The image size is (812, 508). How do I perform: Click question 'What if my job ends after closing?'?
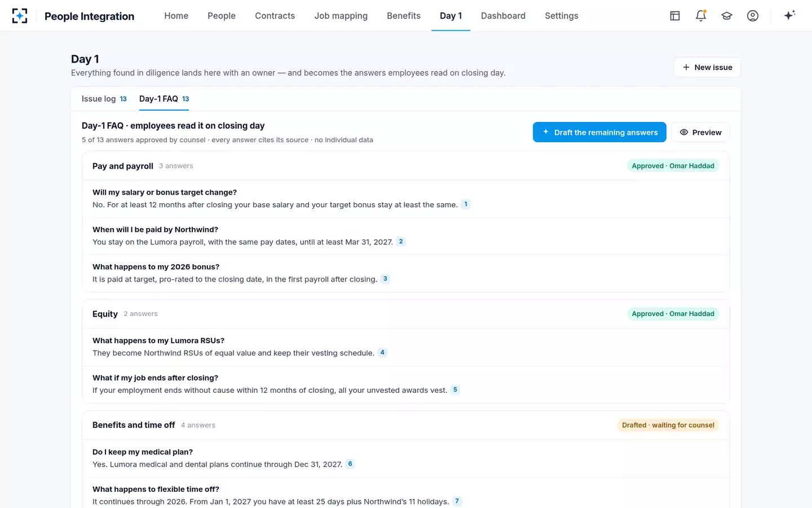click(x=155, y=378)
